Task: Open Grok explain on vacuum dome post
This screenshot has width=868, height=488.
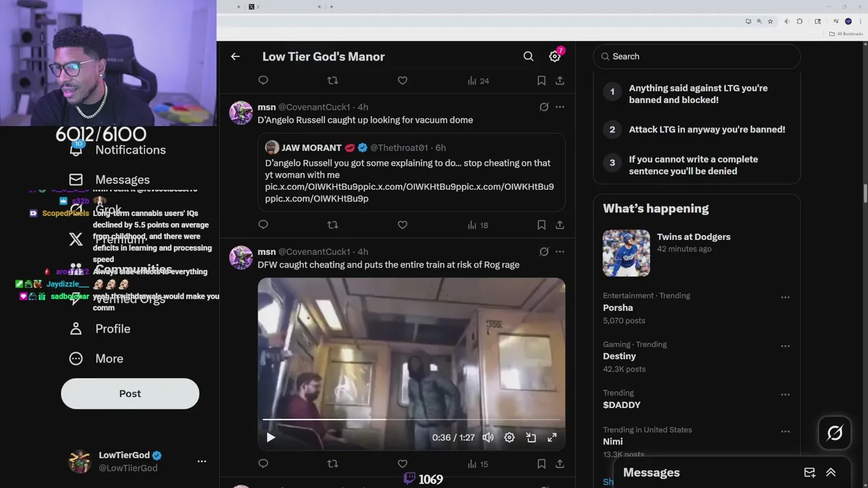Action: click(544, 107)
